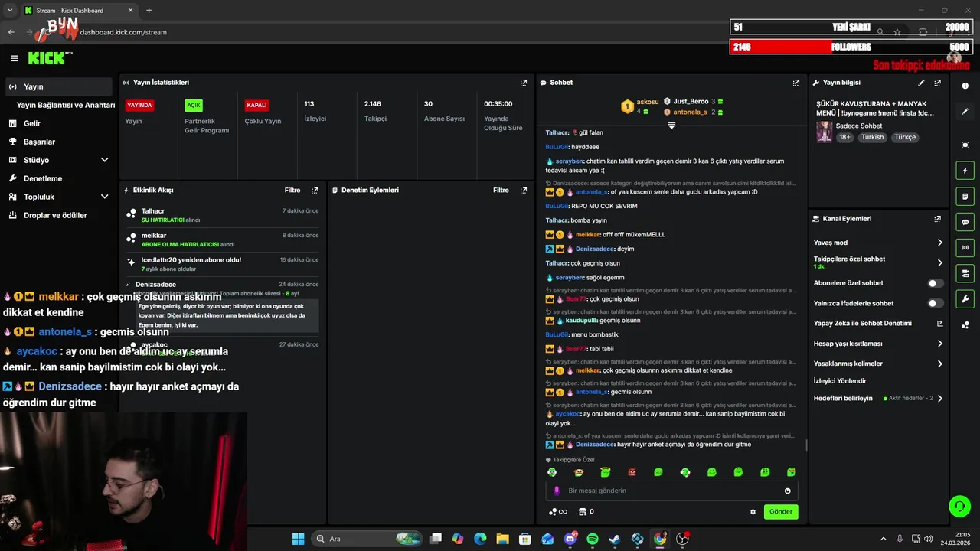Expand Yasaklanmış kelimeler settings

[x=940, y=364]
